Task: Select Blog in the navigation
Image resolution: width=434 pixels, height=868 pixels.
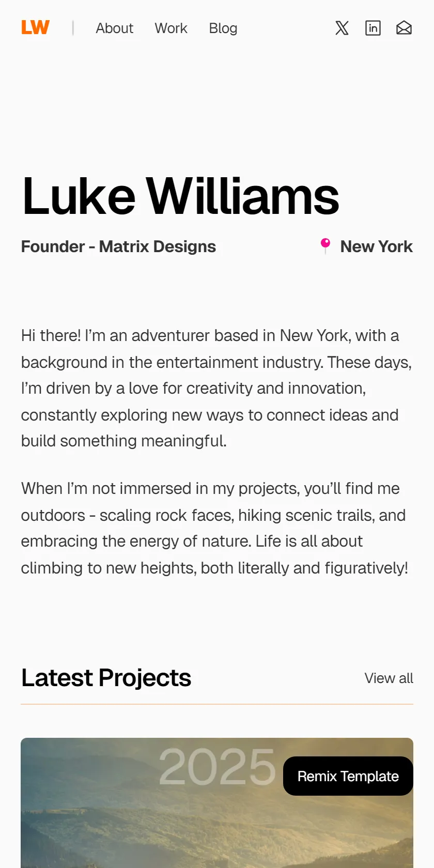Action: click(x=223, y=28)
